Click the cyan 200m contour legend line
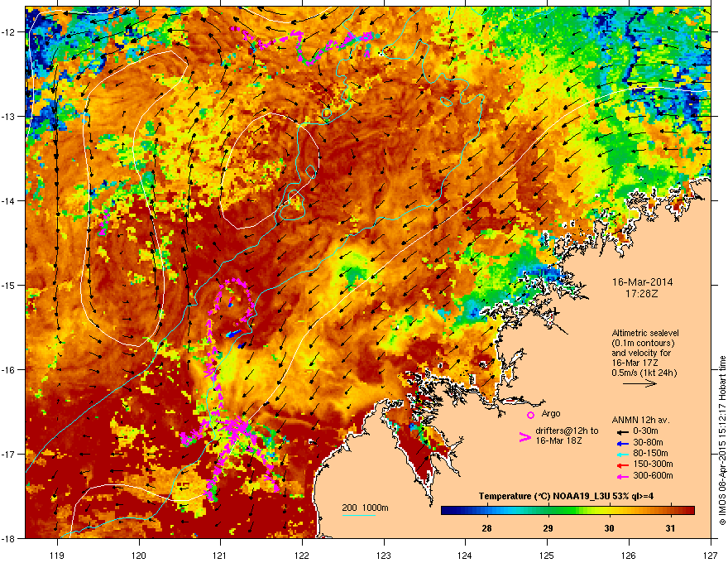 pyautogui.click(x=358, y=516)
